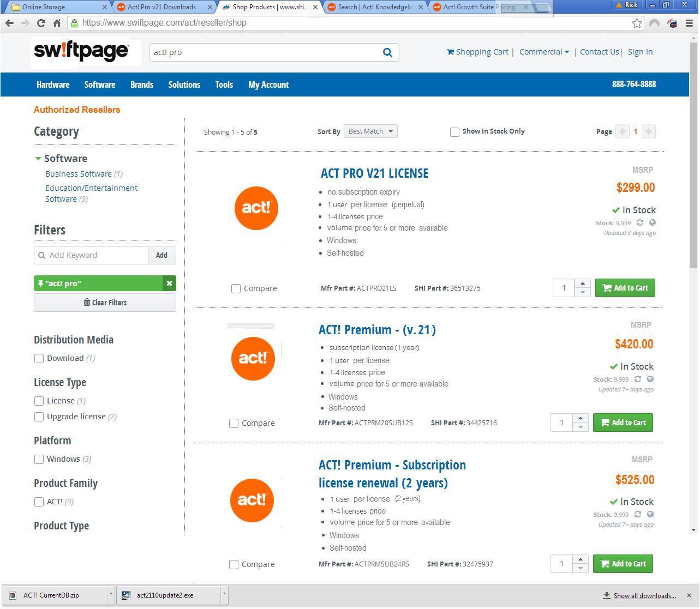700x609 pixels.
Task: Add Subscription license renewal to cart
Action: 623,564
